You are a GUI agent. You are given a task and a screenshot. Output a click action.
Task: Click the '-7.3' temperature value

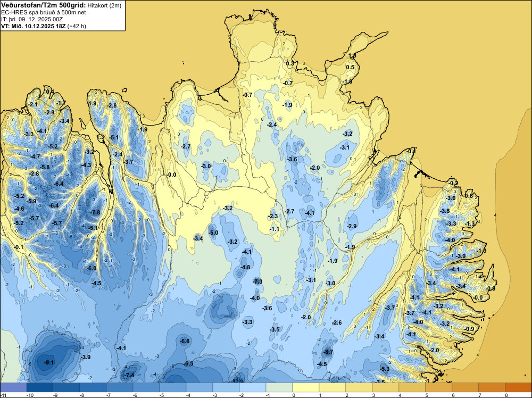point(257,281)
